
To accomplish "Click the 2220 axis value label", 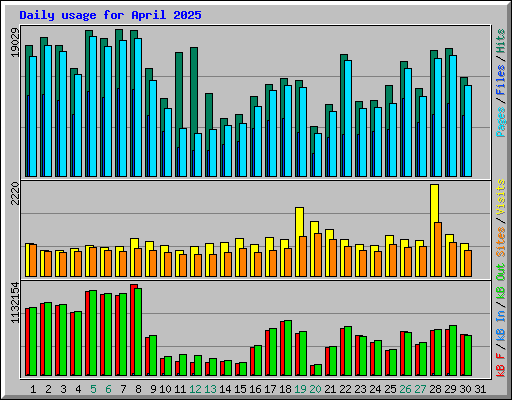I will (15, 193).
